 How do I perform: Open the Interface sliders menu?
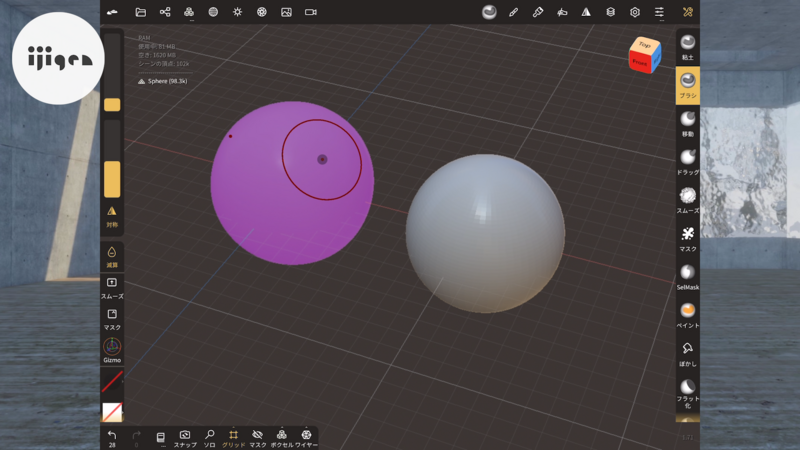point(659,12)
